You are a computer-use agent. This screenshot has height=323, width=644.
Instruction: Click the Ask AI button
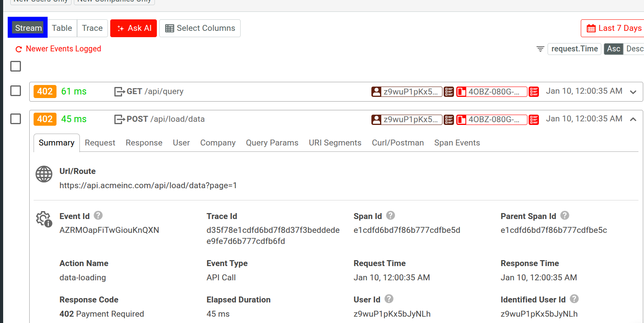(134, 28)
